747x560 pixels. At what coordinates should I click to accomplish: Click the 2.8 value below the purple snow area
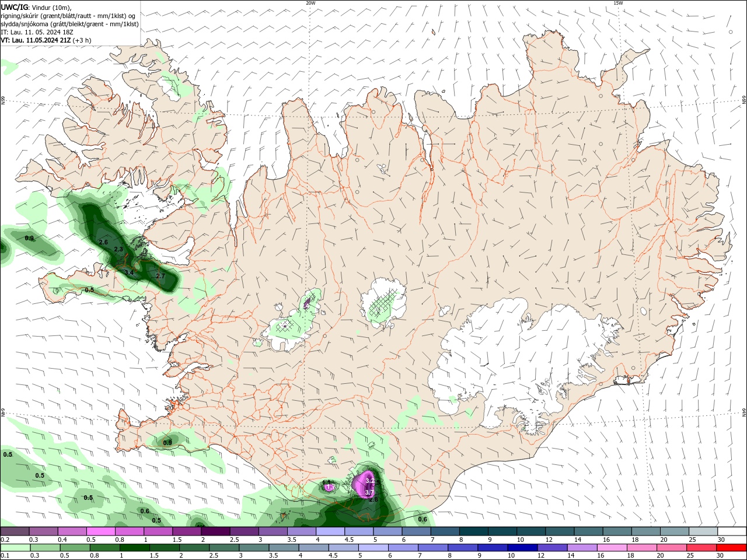tap(373, 499)
